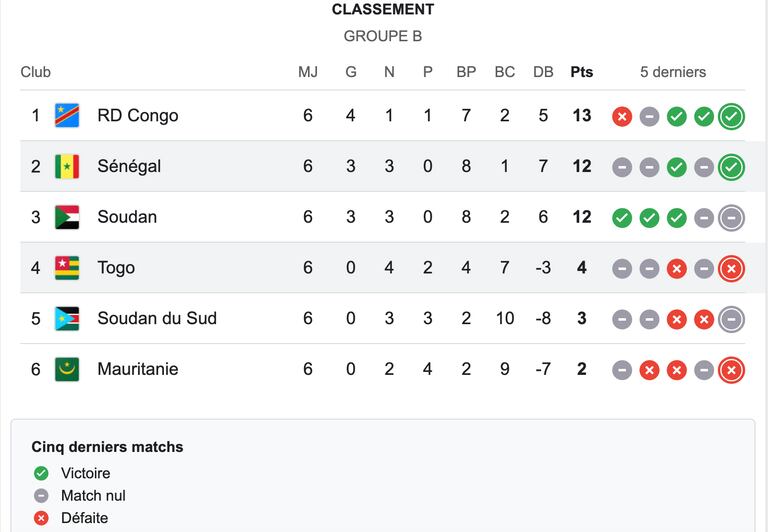Click the Pts column header
This screenshot has height=532, width=768.
tap(581, 72)
